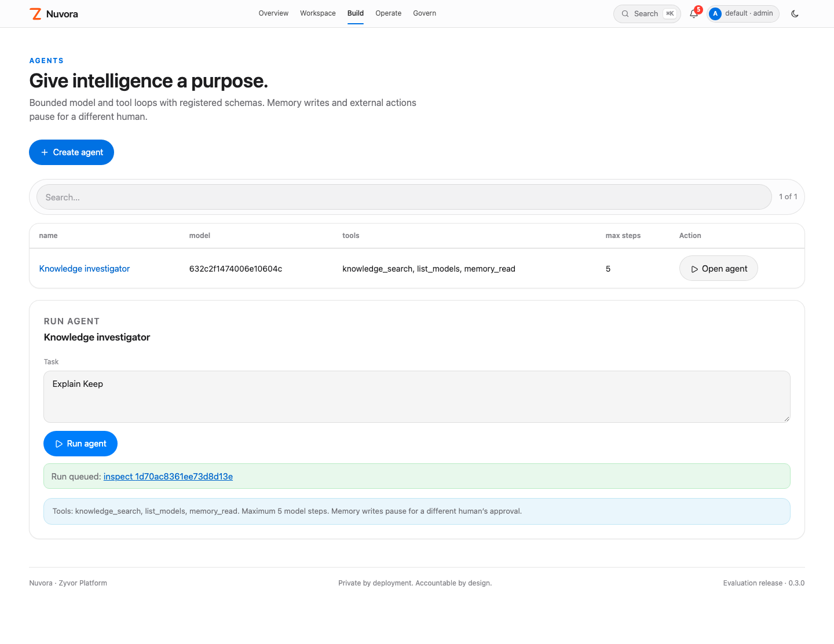834x644 pixels.
Task: Click the Open agent button
Action: point(719,268)
